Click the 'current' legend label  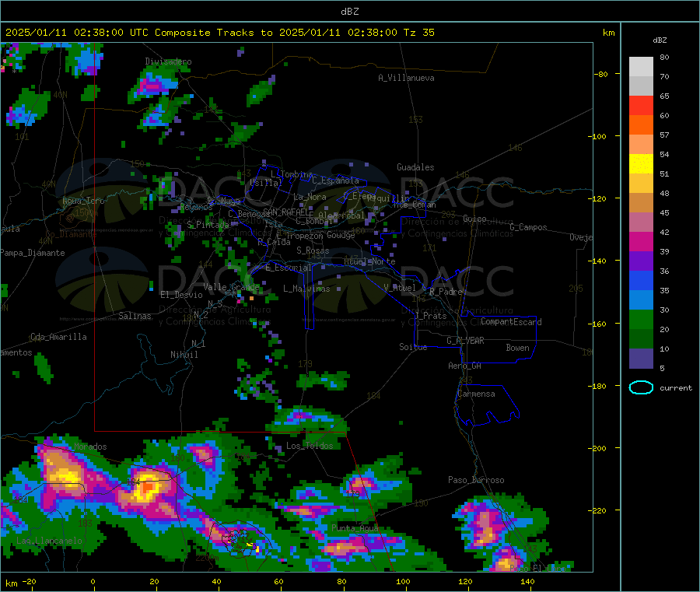(676, 388)
